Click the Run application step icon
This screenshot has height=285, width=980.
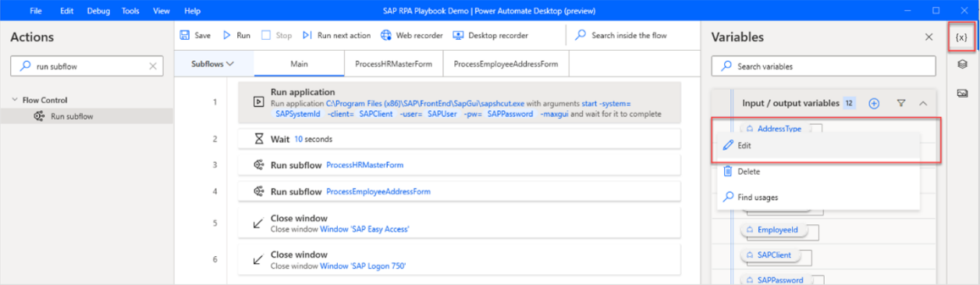coord(258,102)
